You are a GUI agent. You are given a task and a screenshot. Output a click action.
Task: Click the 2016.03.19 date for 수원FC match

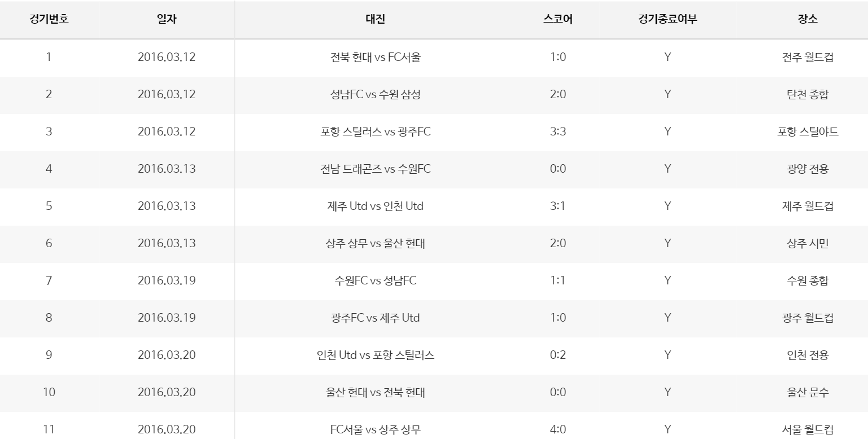click(x=167, y=280)
